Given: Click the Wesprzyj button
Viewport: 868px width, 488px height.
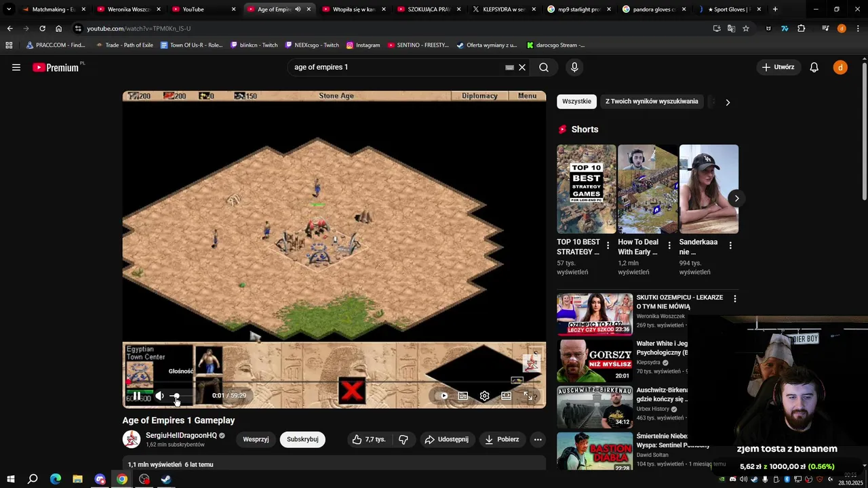Looking at the screenshot, I should (x=256, y=439).
